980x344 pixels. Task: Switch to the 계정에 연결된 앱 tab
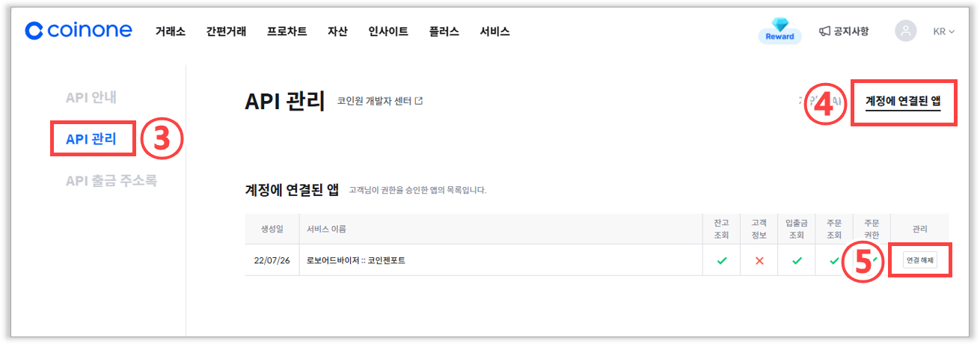[903, 100]
